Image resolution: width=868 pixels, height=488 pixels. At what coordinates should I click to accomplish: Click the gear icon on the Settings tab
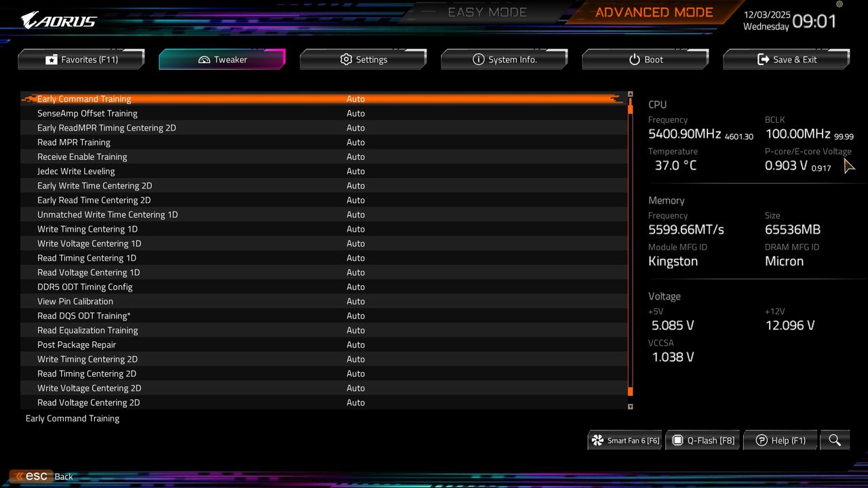click(x=346, y=60)
